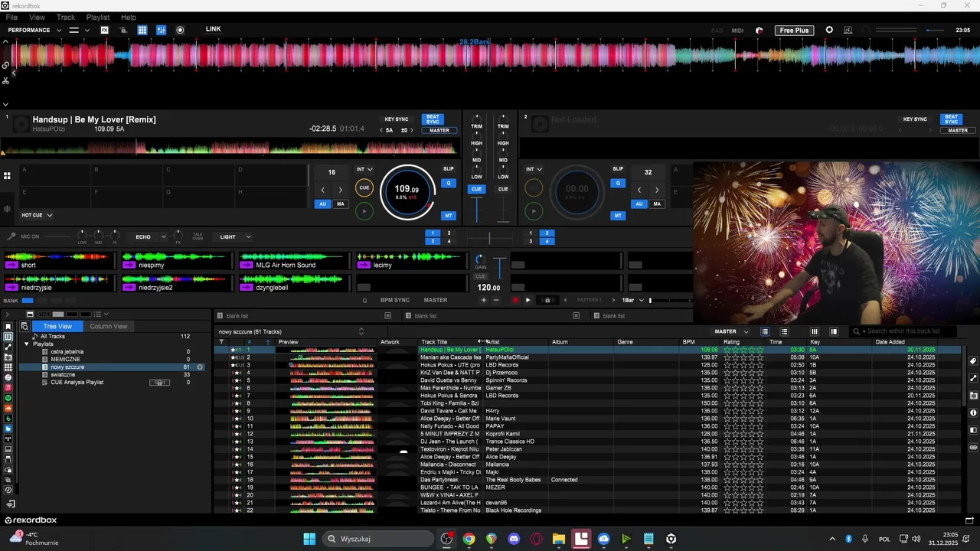Open the playlist search magnifier icon
The width and height of the screenshot is (980, 551).
point(24,326)
